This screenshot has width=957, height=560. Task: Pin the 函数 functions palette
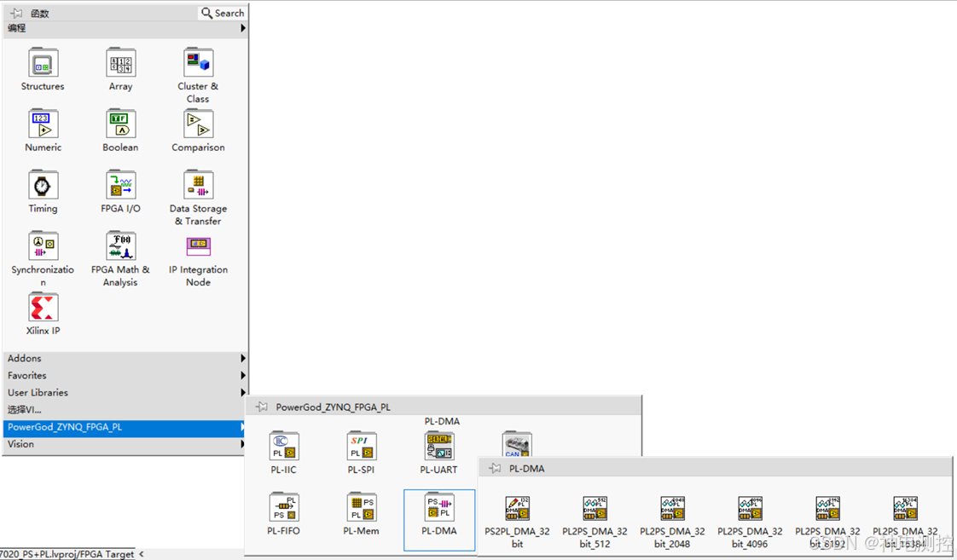(x=16, y=13)
